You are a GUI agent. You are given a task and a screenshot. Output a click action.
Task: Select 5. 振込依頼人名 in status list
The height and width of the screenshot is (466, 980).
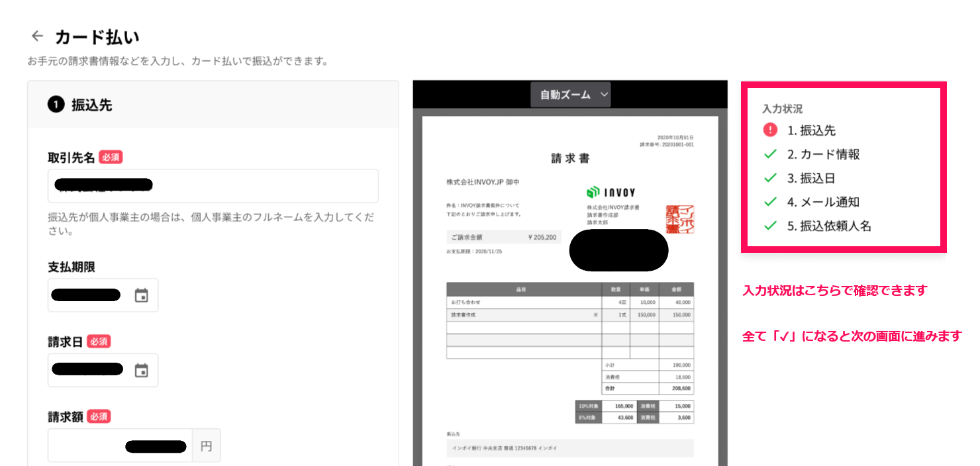click(829, 226)
